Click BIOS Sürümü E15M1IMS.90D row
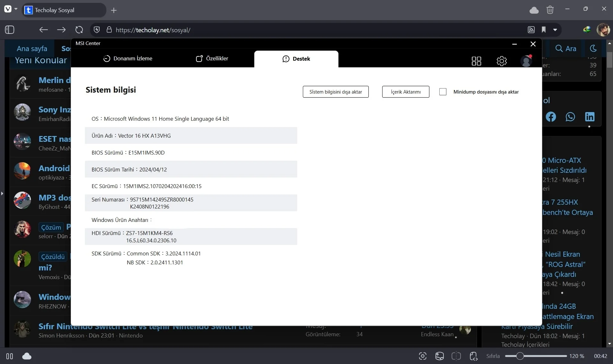Screen dimensions: 613x364 [191, 153]
